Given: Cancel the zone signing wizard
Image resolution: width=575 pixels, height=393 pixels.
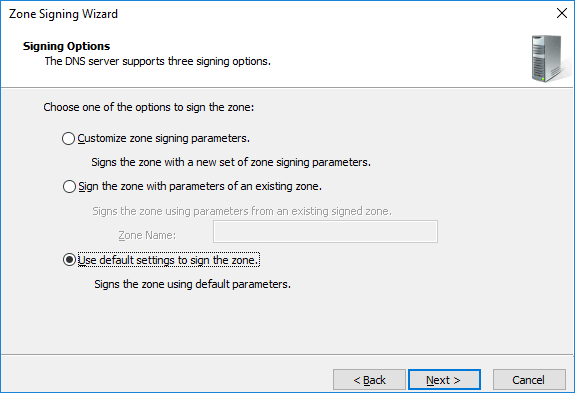Looking at the screenshot, I should pyautogui.click(x=529, y=380).
